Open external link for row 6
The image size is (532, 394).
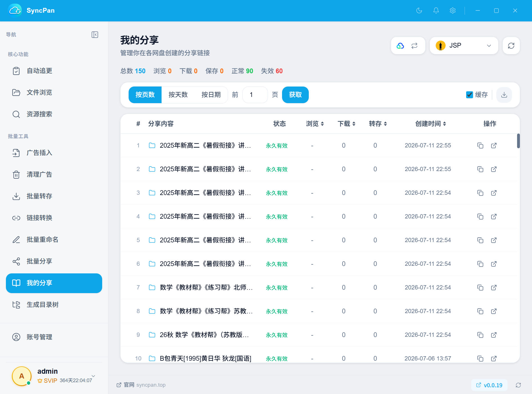click(494, 264)
